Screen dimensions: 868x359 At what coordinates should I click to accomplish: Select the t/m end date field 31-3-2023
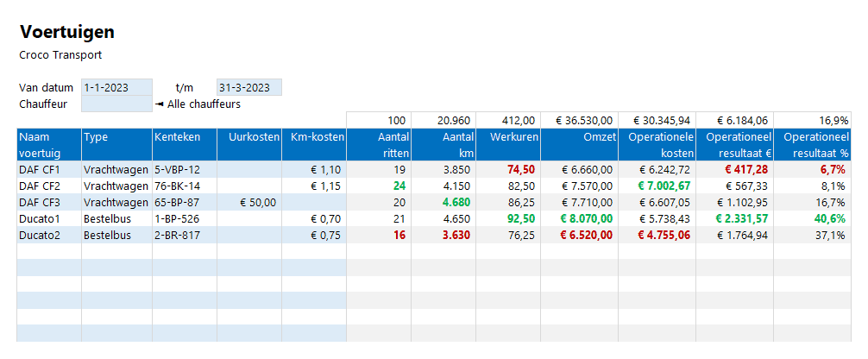248,87
